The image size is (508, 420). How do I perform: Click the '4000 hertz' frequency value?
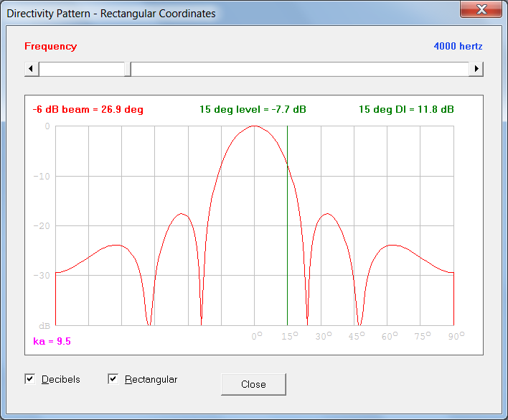pos(458,46)
